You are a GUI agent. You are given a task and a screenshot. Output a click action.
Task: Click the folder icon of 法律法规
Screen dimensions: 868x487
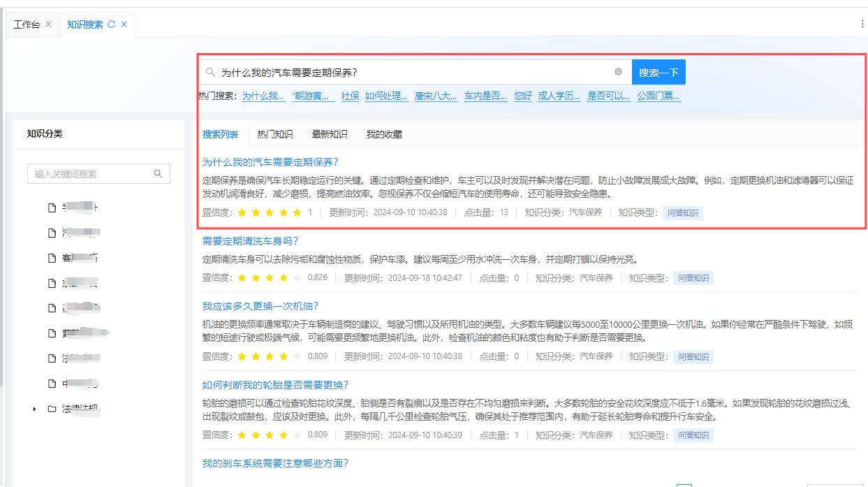click(x=52, y=409)
